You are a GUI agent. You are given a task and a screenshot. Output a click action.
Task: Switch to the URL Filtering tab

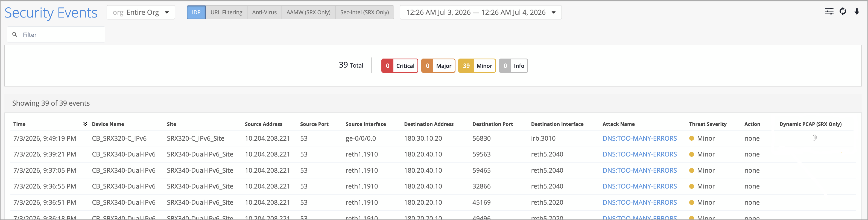coord(226,13)
